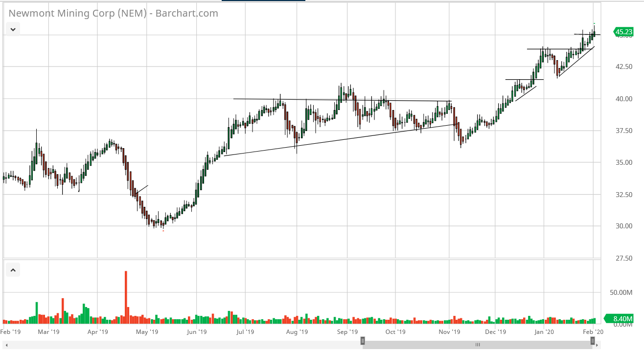Collapse the volume panel chevron

13,269
